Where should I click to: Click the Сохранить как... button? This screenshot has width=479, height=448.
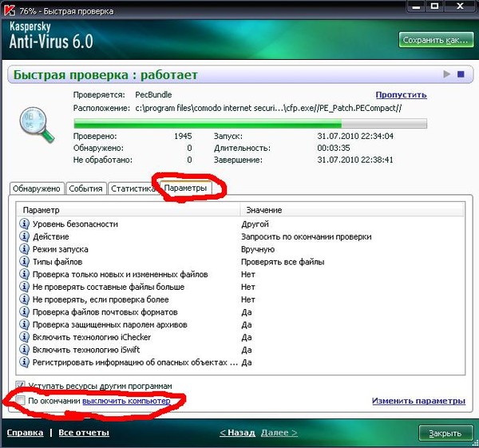coord(436,40)
